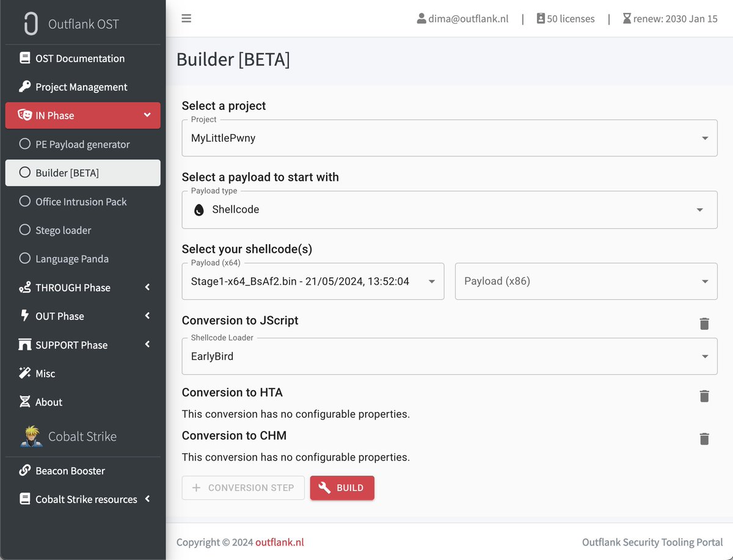Click the book icon beside Cobalt Strike resources
The width and height of the screenshot is (733, 560).
(24, 499)
